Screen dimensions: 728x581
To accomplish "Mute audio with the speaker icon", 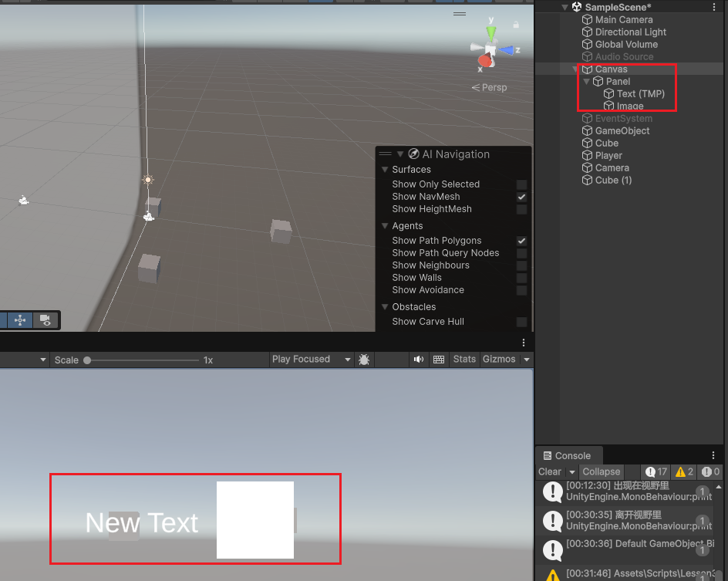I will (x=419, y=360).
